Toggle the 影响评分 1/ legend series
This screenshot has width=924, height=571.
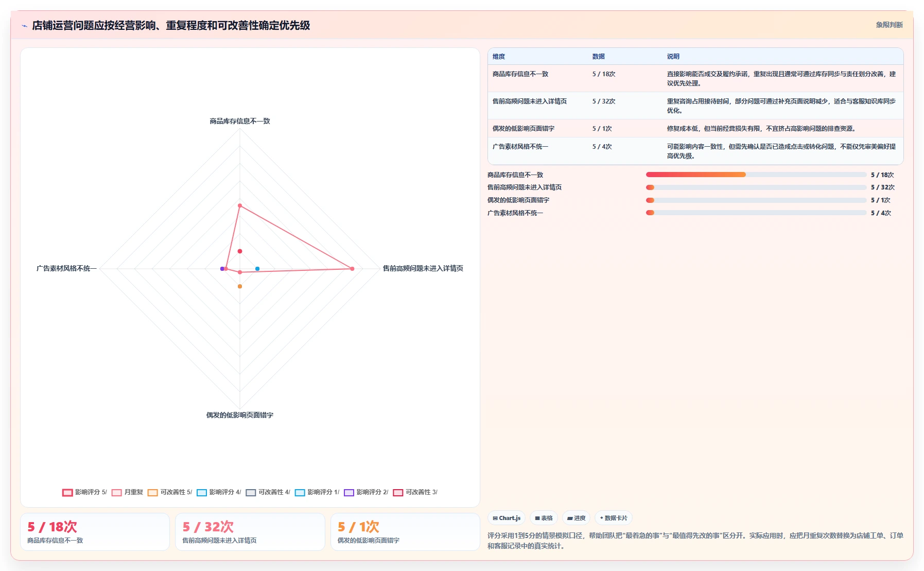tap(317, 492)
